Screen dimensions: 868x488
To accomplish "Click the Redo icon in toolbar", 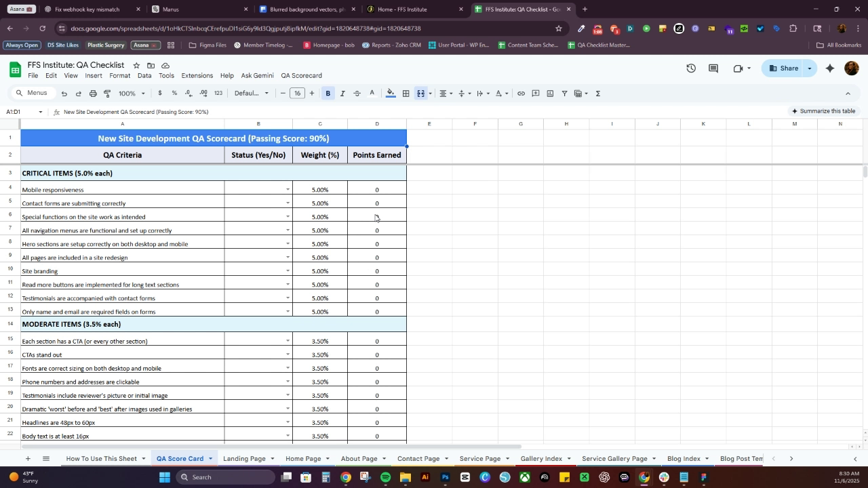I will pos(79,94).
